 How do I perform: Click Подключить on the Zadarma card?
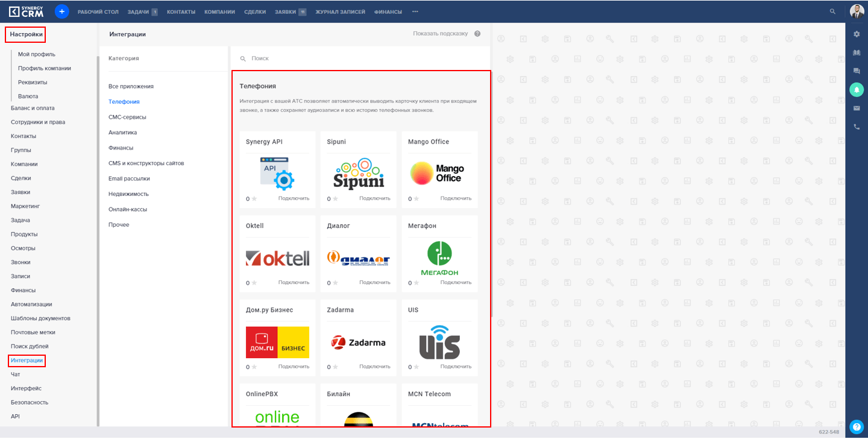click(x=375, y=367)
